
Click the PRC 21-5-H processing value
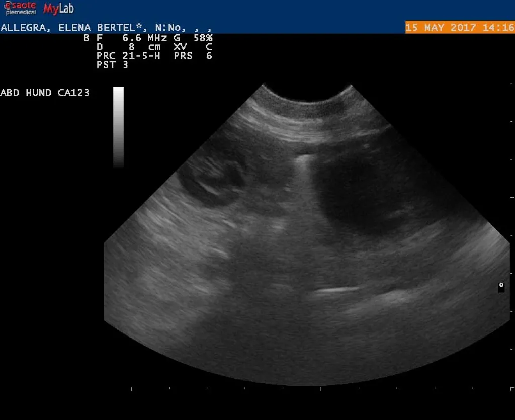point(128,56)
